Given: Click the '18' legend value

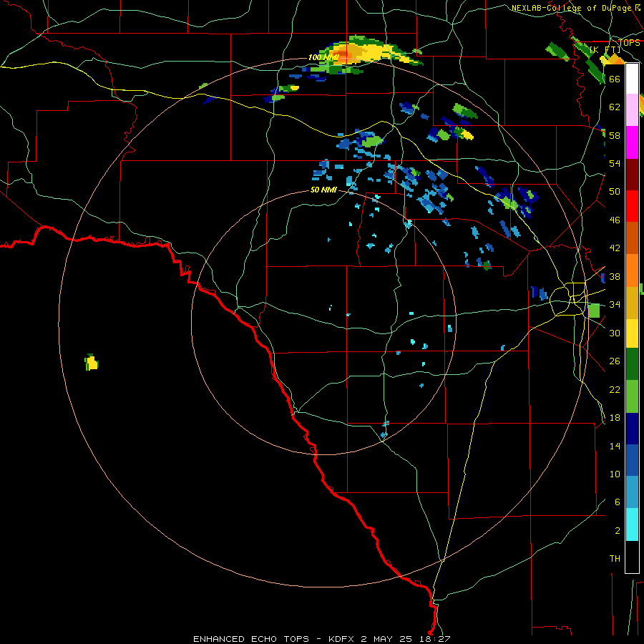Looking at the screenshot, I should 615,417.
